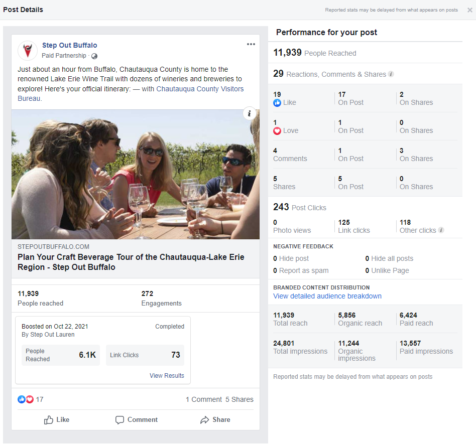Screen dimensions: 476x448
Task: Click the Love heart icon in performance stats
Action: point(277,131)
